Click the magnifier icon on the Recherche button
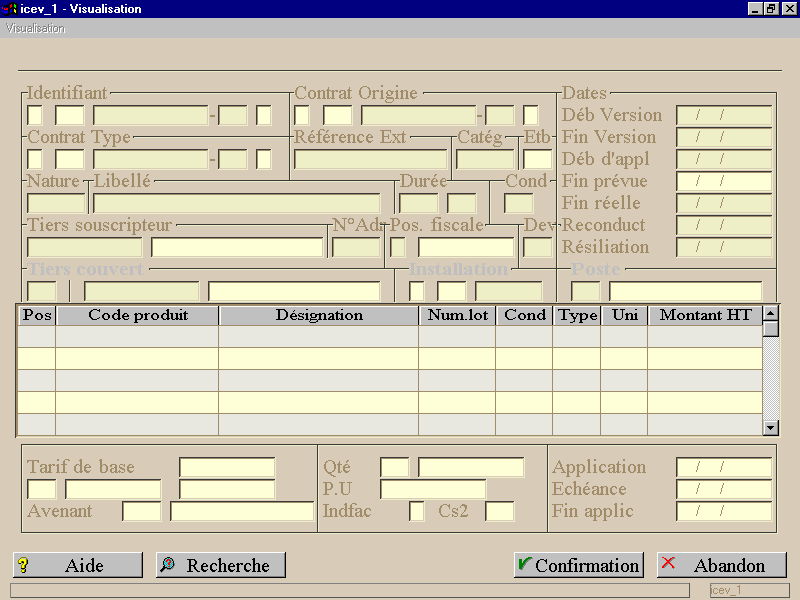800x600 pixels. 167,564
